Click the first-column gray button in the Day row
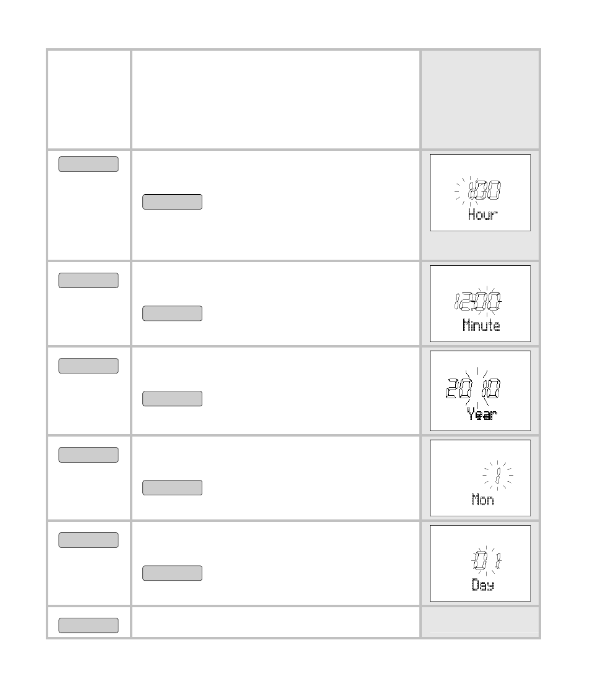590x700 pixels. point(88,540)
